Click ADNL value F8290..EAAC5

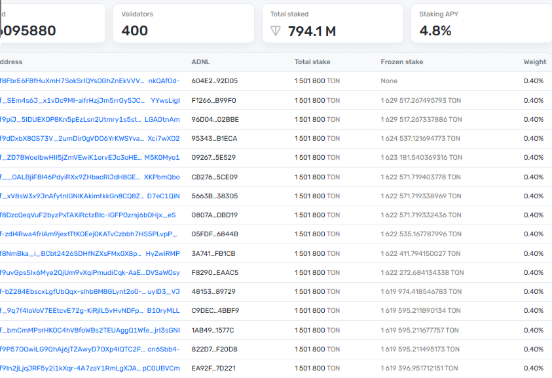tap(215, 272)
